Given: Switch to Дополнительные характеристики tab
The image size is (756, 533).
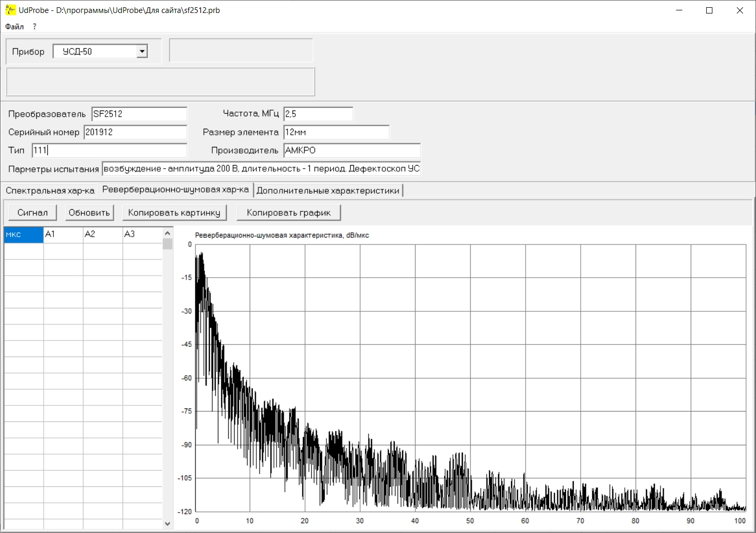Looking at the screenshot, I should point(328,190).
